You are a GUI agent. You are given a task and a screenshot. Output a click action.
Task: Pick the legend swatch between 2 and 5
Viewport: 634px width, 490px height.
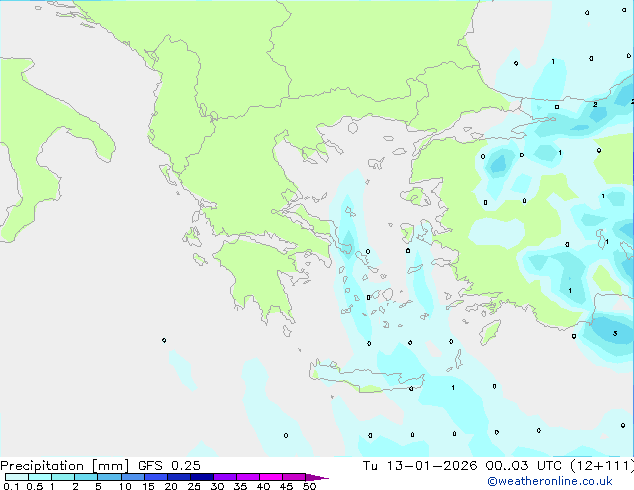click(x=86, y=477)
